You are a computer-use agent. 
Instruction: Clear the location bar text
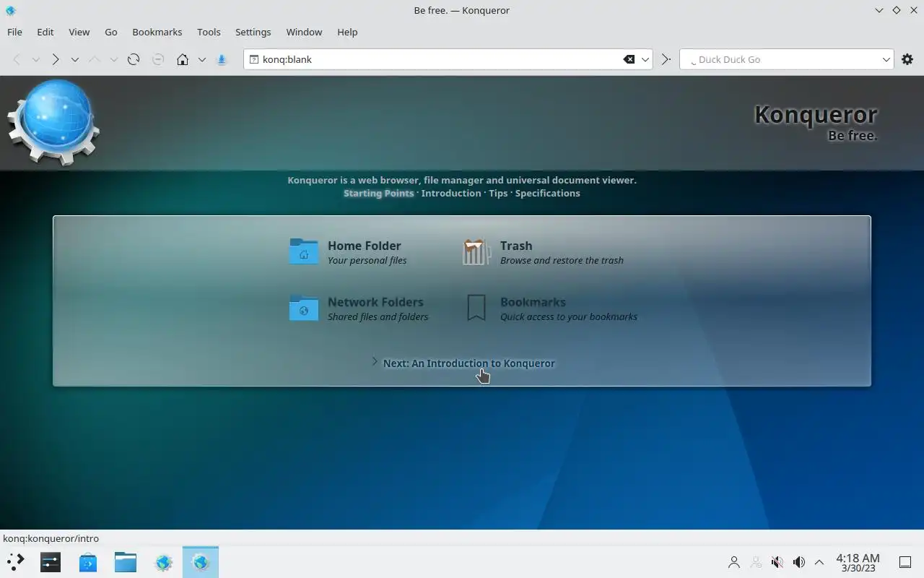[629, 59]
